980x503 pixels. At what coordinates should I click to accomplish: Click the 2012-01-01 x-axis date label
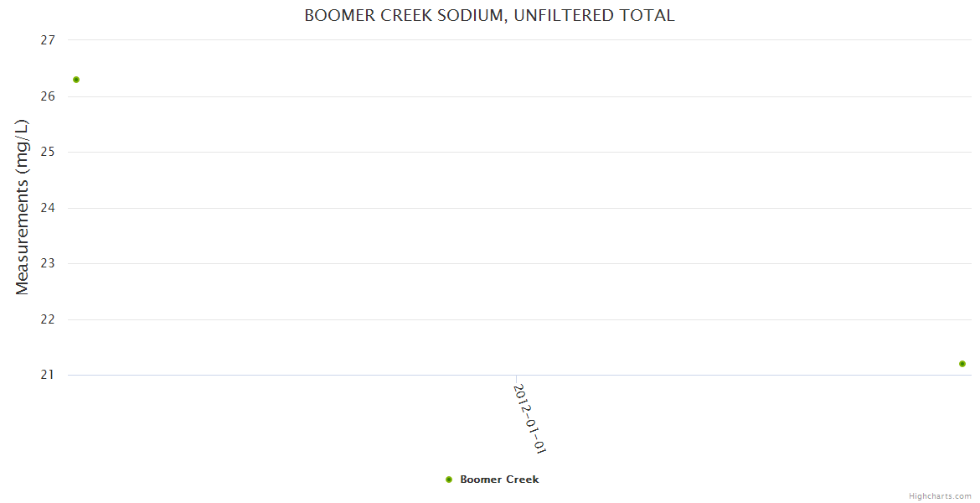(x=529, y=418)
